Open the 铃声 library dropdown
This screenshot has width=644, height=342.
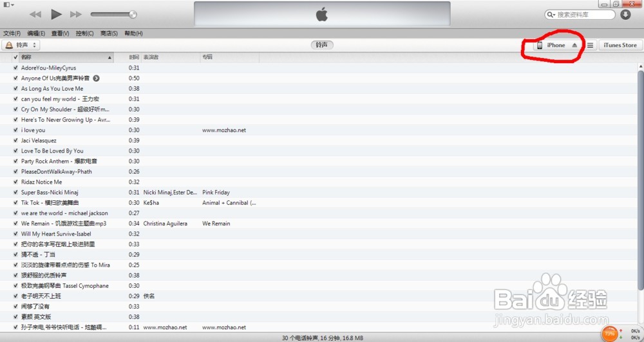(x=21, y=45)
